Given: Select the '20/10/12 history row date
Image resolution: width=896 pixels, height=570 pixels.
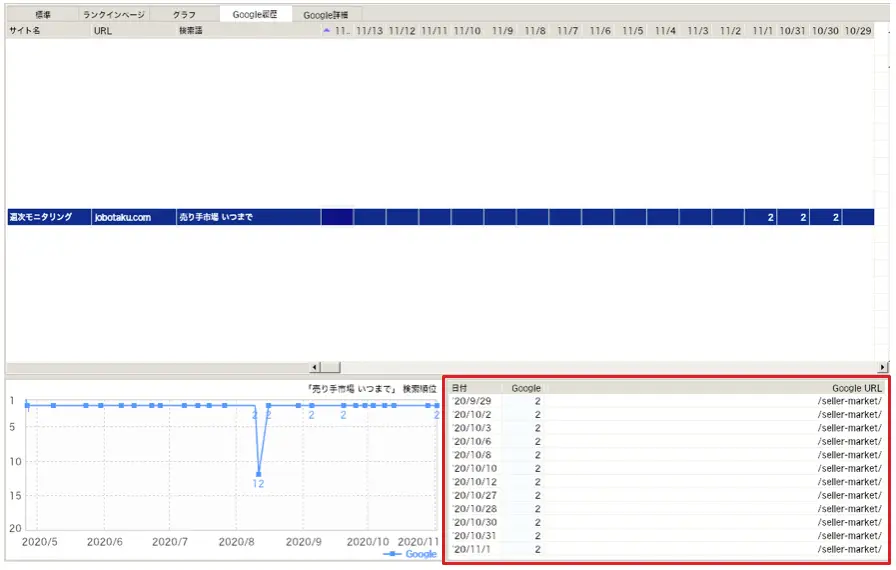Looking at the screenshot, I should tap(475, 482).
